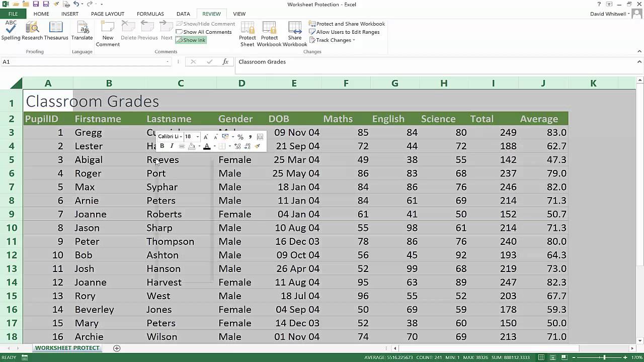This screenshot has height=362, width=644.
Task: Switch to Page Layout view in status bar
Action: pyautogui.click(x=553, y=357)
